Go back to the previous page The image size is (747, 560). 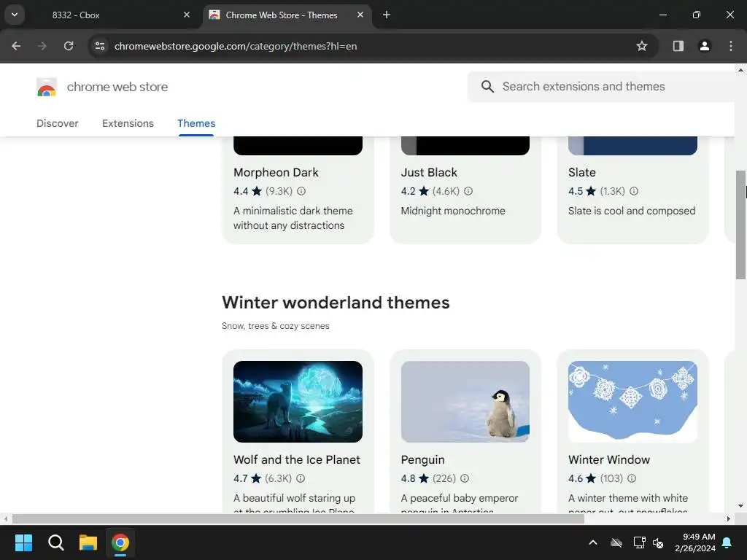click(16, 46)
